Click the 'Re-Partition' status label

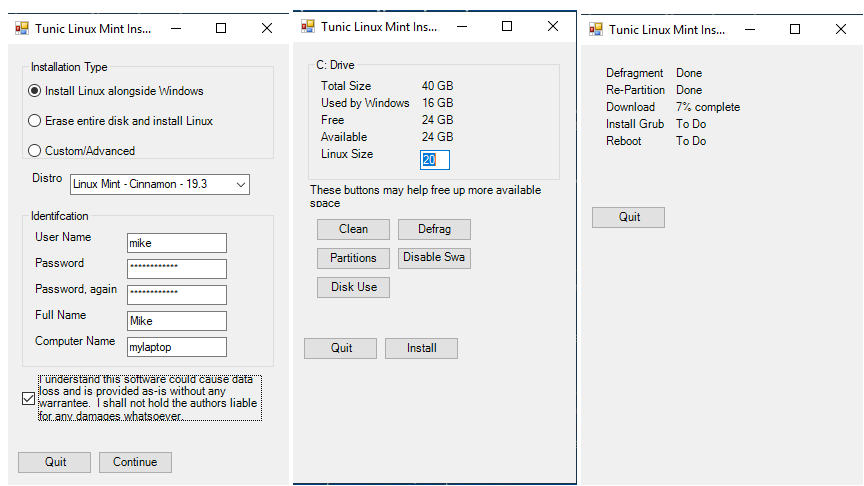tap(635, 90)
